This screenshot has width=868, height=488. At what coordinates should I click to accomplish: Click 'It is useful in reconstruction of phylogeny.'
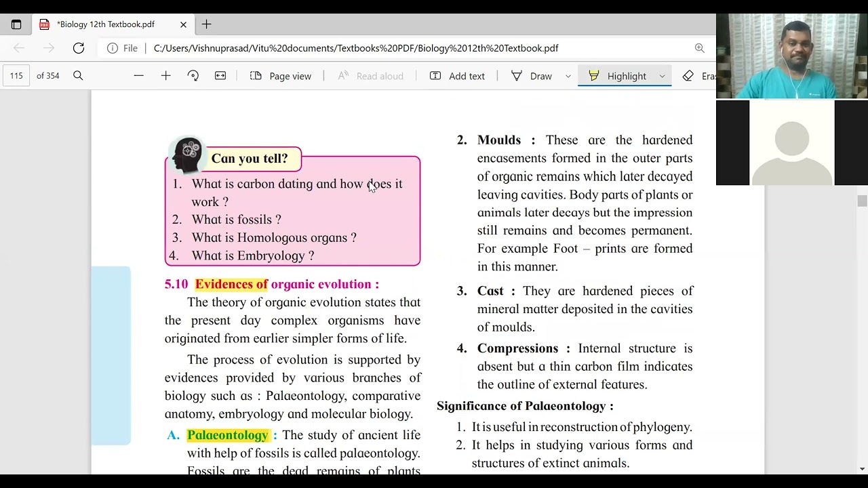point(582,427)
